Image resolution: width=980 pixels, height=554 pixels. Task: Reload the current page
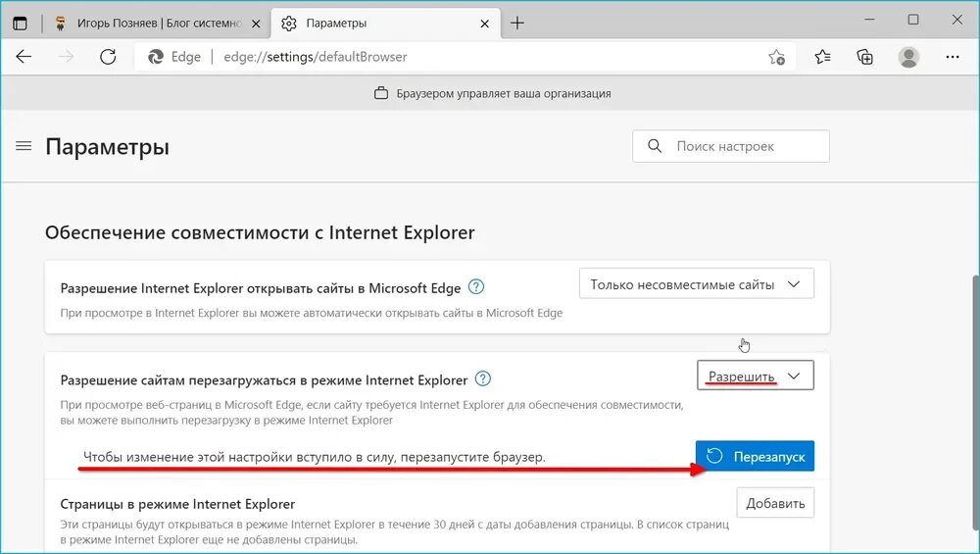[x=108, y=57]
